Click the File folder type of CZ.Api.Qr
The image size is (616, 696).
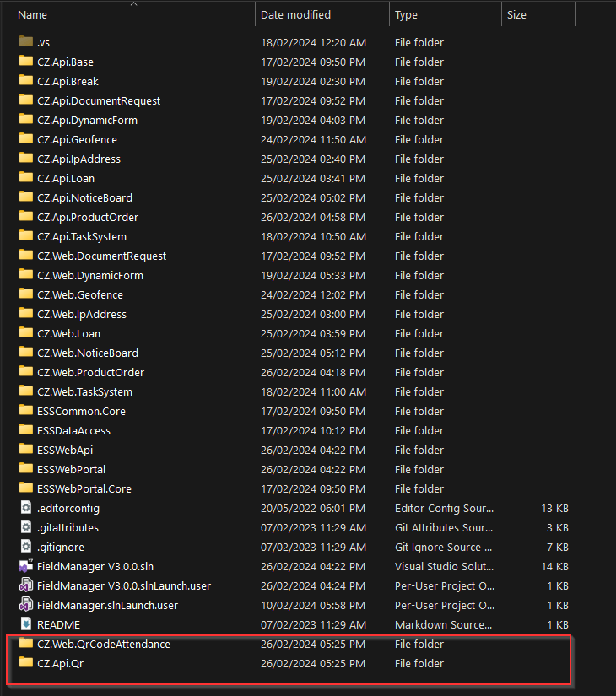419,664
